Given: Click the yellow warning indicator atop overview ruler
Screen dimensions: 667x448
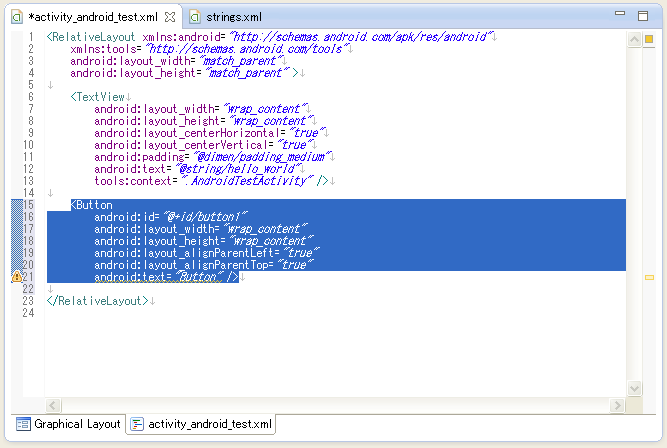Looking at the screenshot, I should [x=634, y=38].
